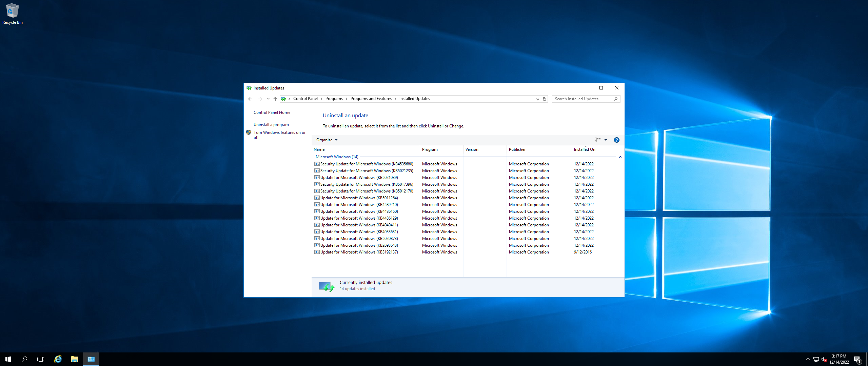The width and height of the screenshot is (868, 366).
Task: Click Programs in the breadcrumb
Action: pyautogui.click(x=334, y=99)
